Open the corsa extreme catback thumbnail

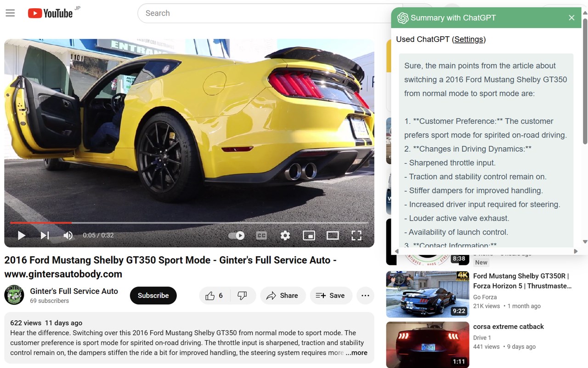428,345
